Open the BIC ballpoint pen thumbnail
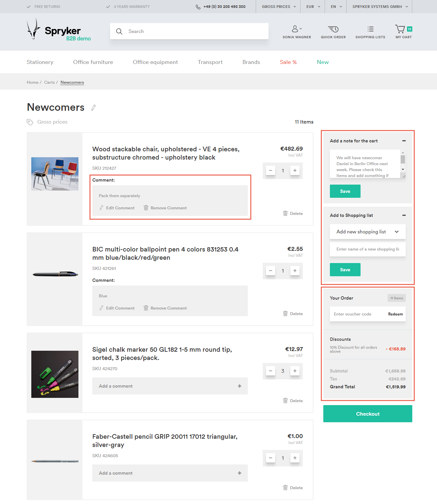This screenshot has height=504, width=437. click(55, 274)
